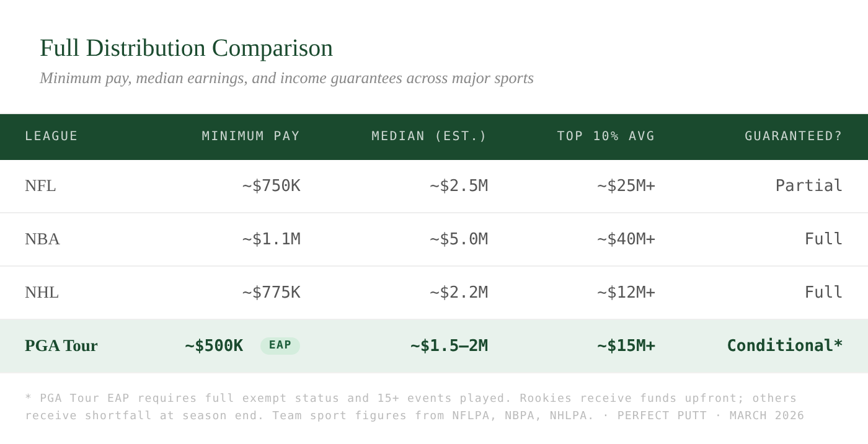Click the MEDIAN (EST.) column header

coord(429,136)
